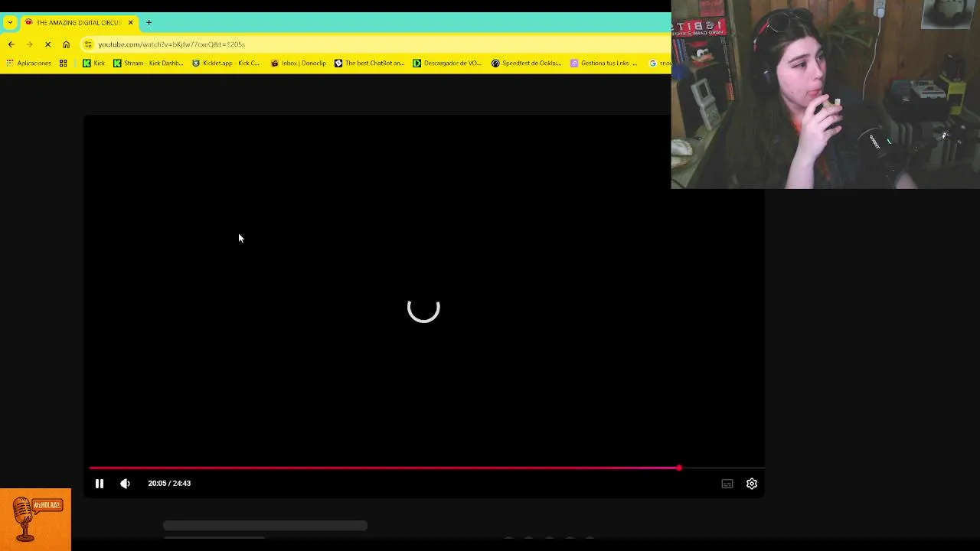Image resolution: width=980 pixels, height=551 pixels.
Task: Open Aplicaciones bookmark
Action: tap(28, 63)
